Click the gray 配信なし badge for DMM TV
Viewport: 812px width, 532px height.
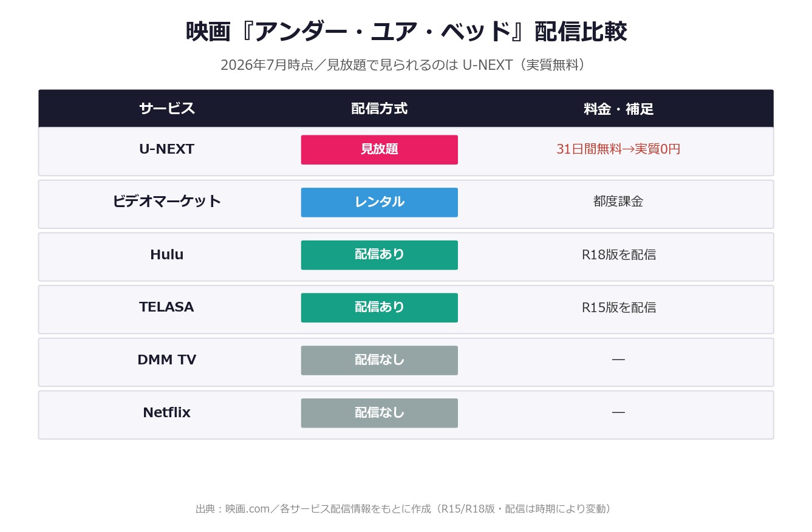click(x=379, y=360)
